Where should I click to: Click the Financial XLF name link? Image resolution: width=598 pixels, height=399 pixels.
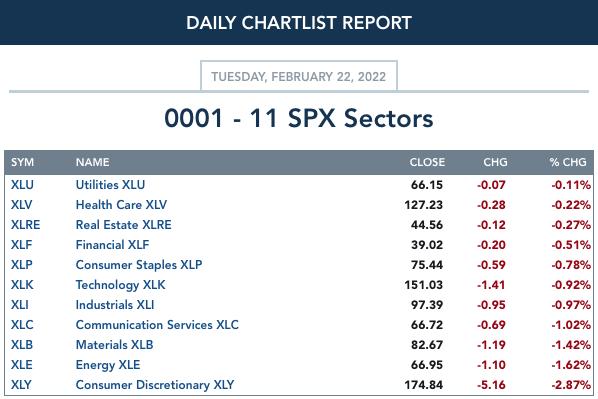[113, 245]
